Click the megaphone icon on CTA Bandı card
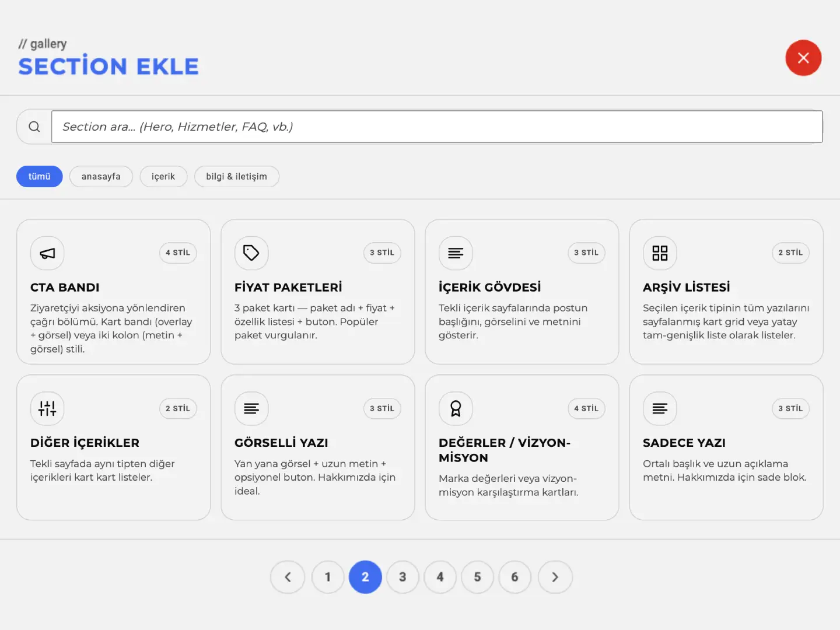Image resolution: width=840 pixels, height=630 pixels. (47, 253)
